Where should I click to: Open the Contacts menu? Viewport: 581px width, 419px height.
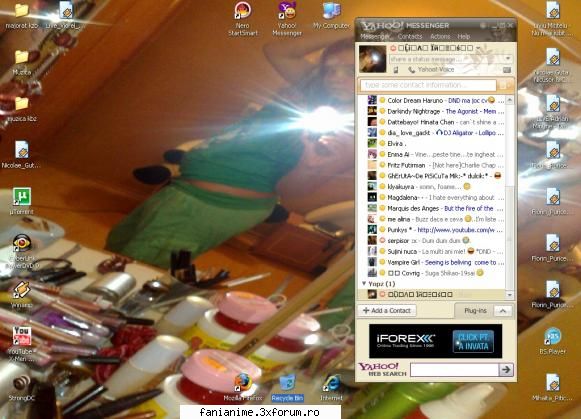(410, 37)
